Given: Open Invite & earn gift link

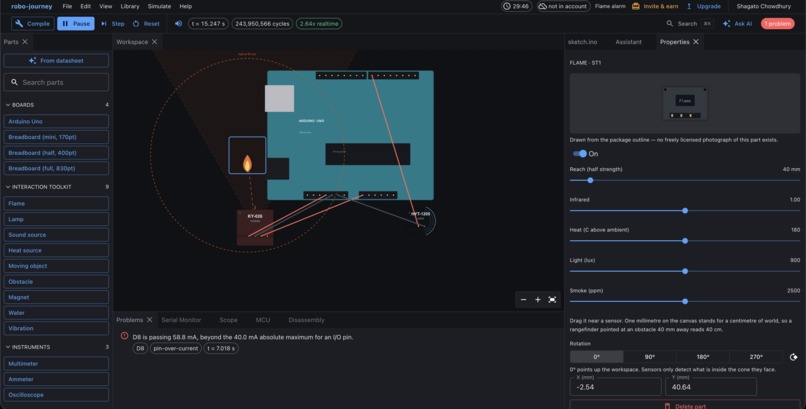Looking at the screenshot, I should coord(655,6).
